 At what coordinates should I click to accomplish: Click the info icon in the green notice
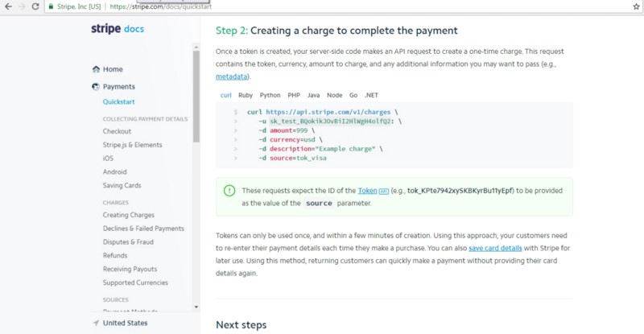pyautogui.click(x=229, y=191)
